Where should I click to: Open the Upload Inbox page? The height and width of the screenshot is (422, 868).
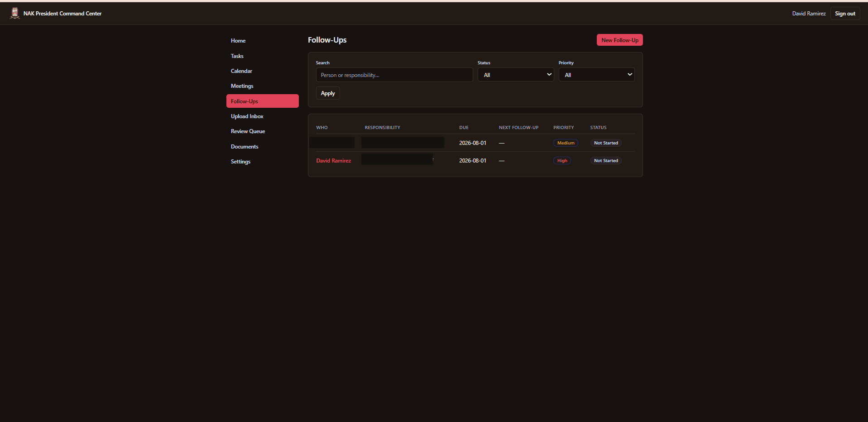point(262,116)
